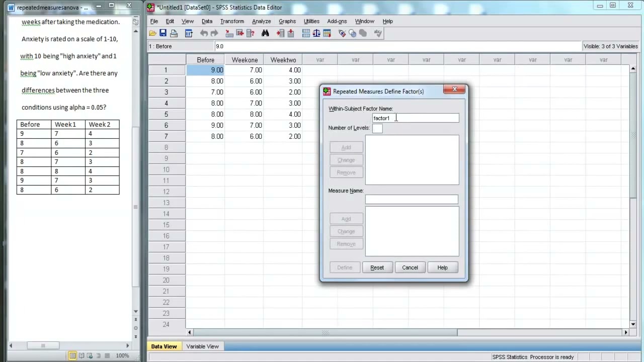Viewport: 644px width, 362px height.
Task: Click the Weight Cases scale icon
Action: (x=316, y=33)
